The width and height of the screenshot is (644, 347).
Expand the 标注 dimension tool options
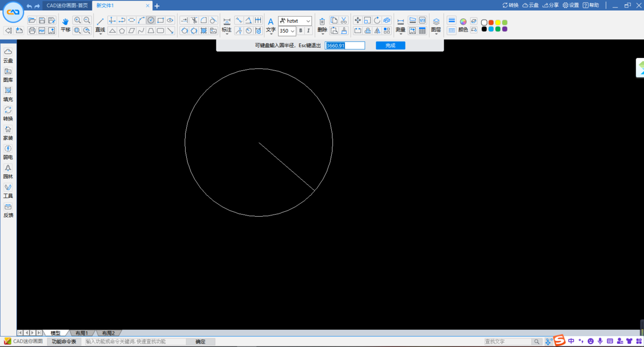point(226,33)
